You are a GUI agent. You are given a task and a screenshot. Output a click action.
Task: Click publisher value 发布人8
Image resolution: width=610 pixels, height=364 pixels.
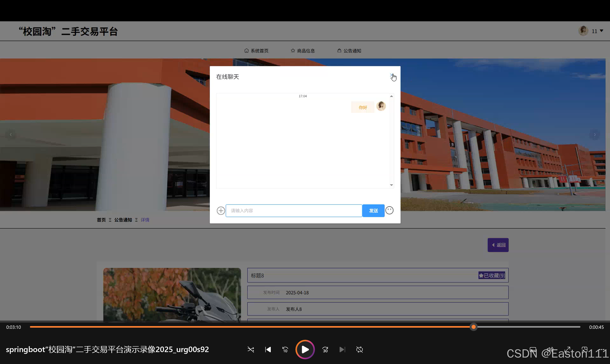[x=294, y=309]
